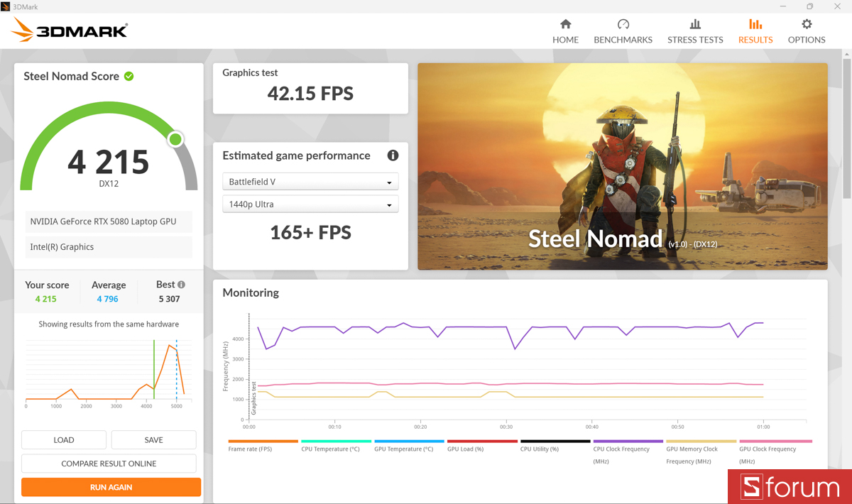This screenshot has height=504, width=852.
Task: Click the score gauge indicator knob
Action: (175, 139)
